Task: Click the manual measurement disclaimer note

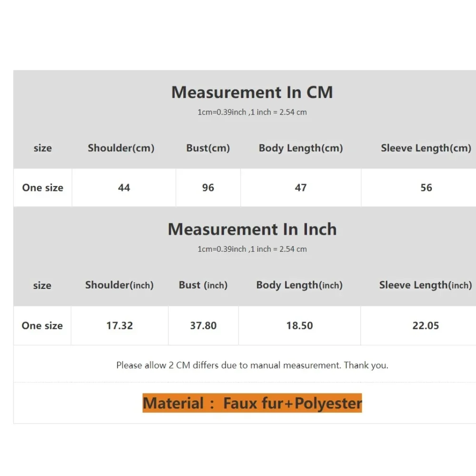Action: pyautogui.click(x=252, y=366)
